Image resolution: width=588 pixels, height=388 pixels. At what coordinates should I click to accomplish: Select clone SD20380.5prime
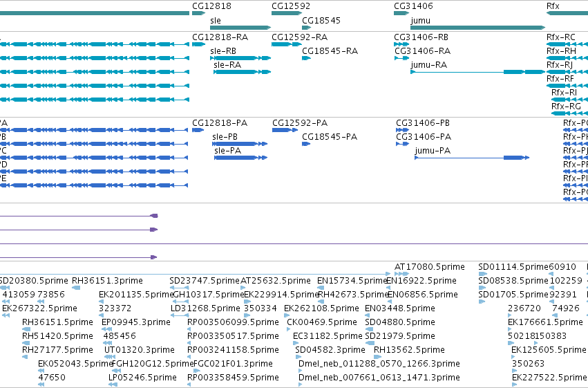[33, 281]
